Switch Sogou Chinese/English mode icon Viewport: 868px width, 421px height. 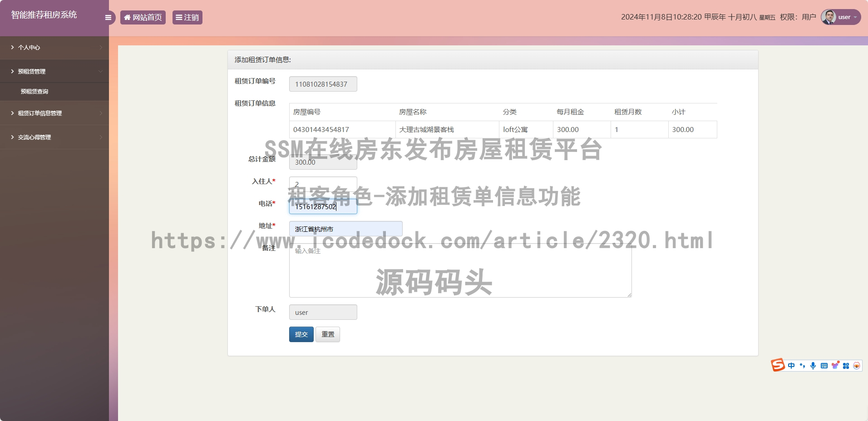tap(791, 366)
